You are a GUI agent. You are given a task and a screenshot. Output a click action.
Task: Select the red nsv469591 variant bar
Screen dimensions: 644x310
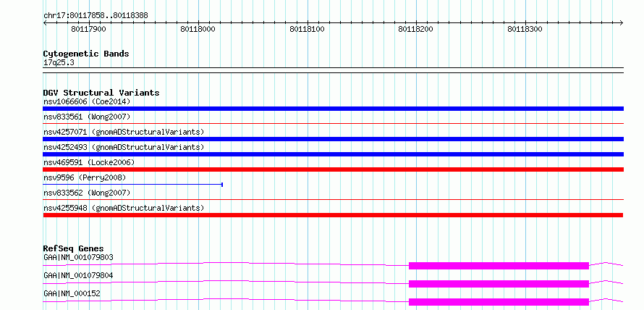pyautogui.click(x=333, y=169)
